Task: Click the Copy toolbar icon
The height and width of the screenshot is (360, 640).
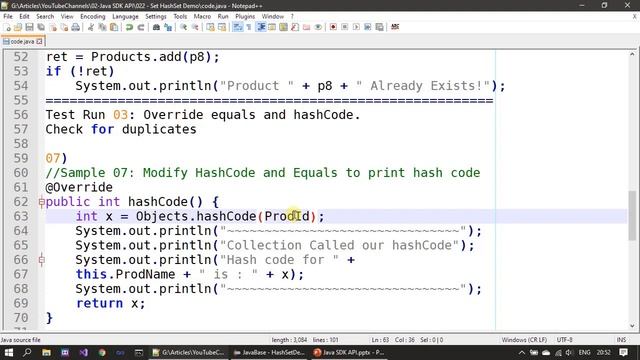Action: coord(102,27)
